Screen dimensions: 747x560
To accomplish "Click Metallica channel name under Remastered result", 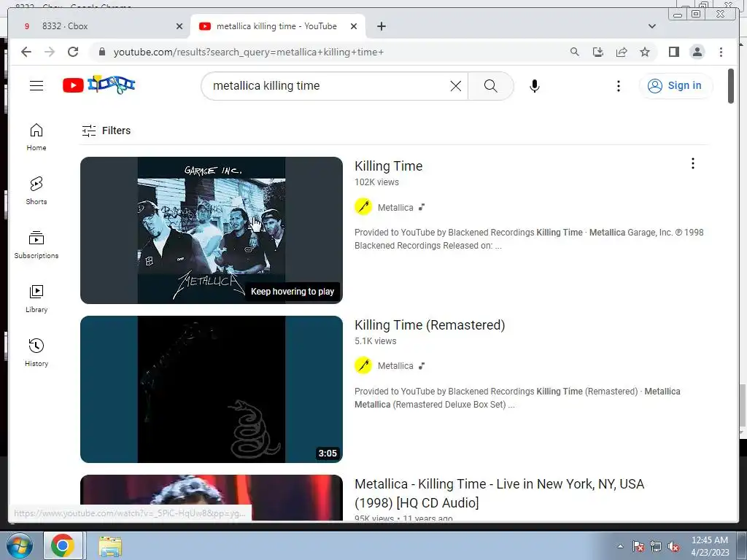I will tap(395, 366).
